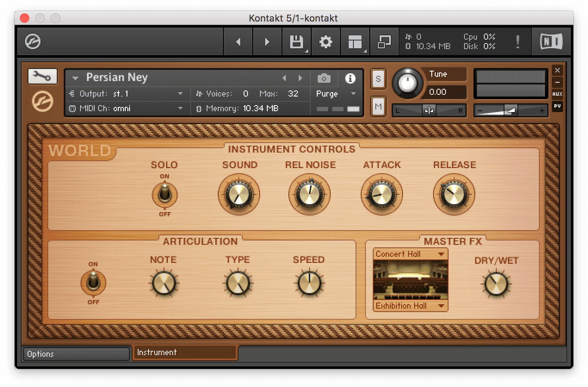
Task: Click the NI logo button
Action: click(551, 42)
